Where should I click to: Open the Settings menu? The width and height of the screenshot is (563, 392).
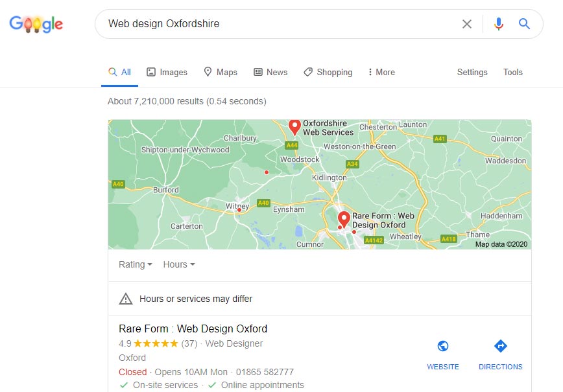point(472,72)
